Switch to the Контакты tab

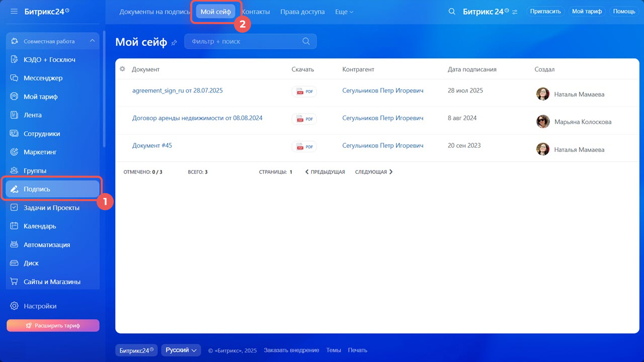(x=256, y=12)
